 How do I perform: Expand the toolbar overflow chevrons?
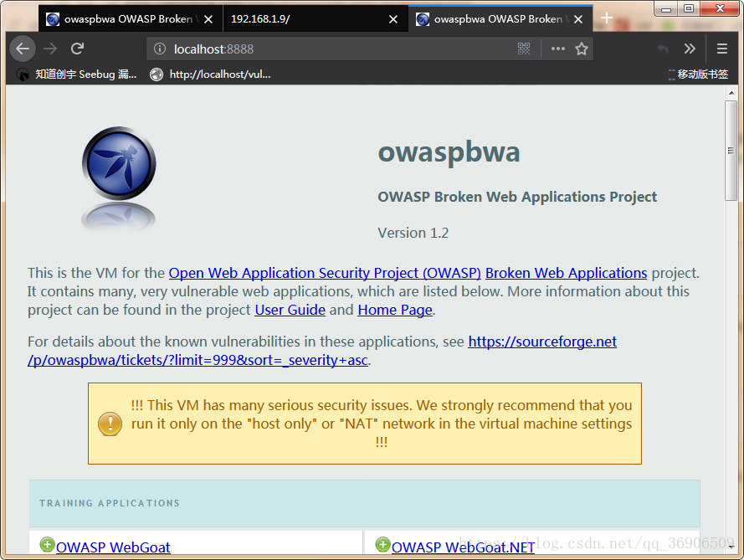click(690, 49)
